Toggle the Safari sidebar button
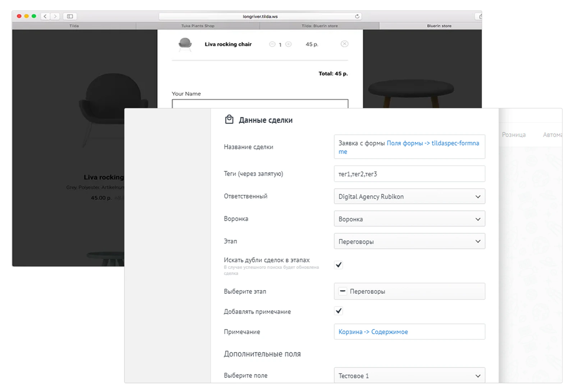The image size is (575, 392). 70,16
